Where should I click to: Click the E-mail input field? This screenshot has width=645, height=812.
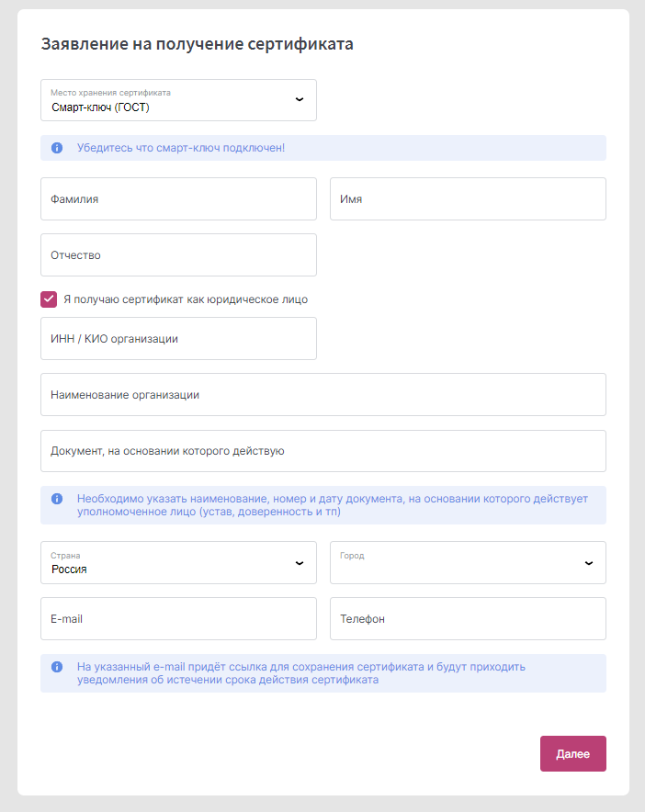point(179,619)
